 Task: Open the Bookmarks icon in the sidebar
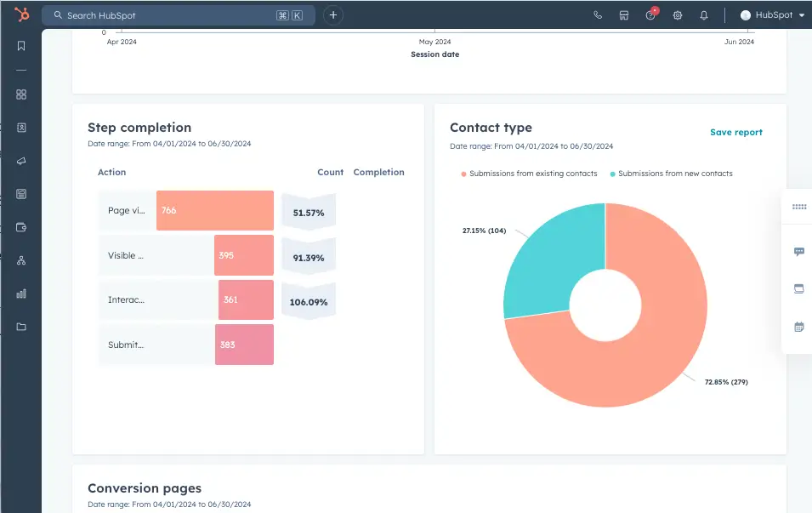coord(21,46)
